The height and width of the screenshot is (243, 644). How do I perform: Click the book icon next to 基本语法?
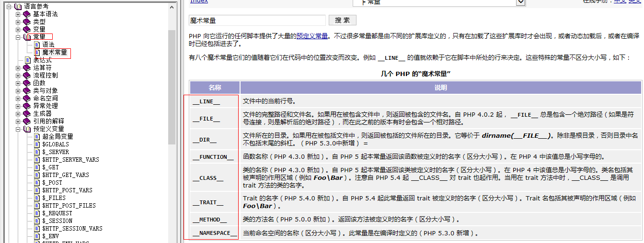point(27,14)
